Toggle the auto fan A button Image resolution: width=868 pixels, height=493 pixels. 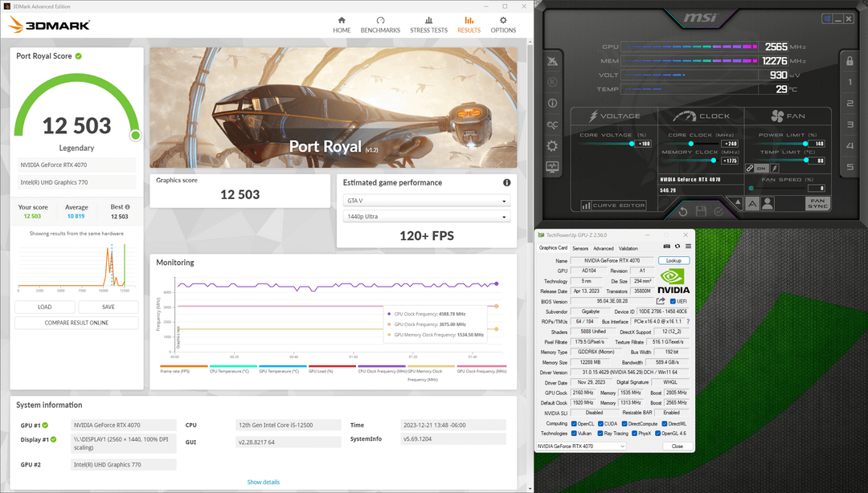point(753,204)
